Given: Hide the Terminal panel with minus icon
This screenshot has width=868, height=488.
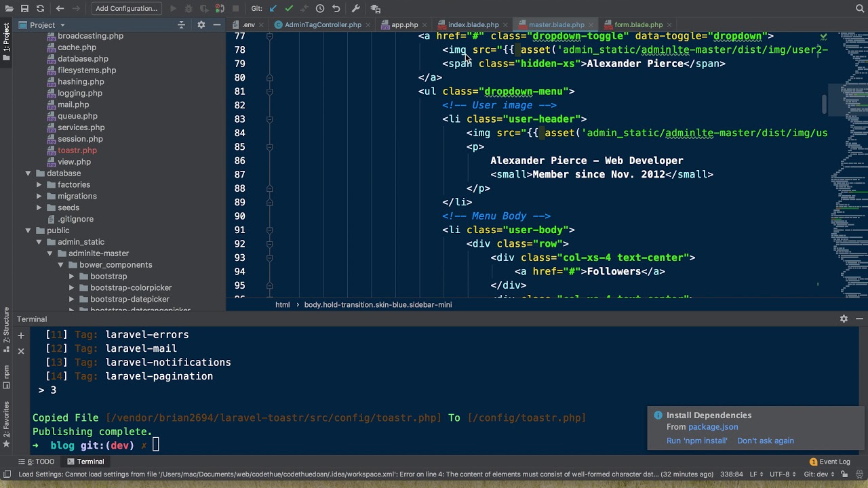Looking at the screenshot, I should [859, 319].
